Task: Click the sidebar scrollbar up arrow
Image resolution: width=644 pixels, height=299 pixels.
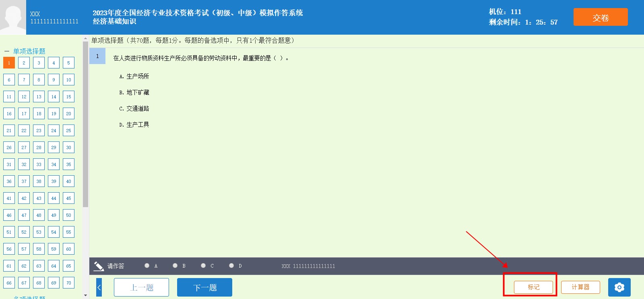Action: [x=85, y=39]
